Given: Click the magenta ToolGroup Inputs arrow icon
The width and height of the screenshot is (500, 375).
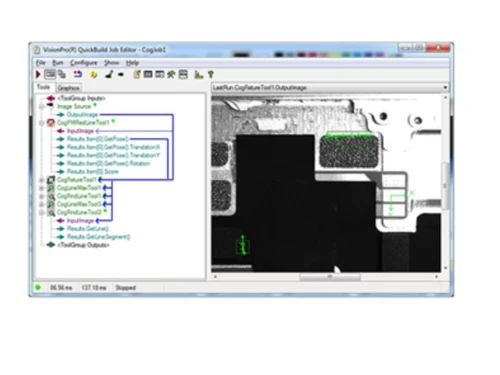Looking at the screenshot, I should tap(51, 98).
